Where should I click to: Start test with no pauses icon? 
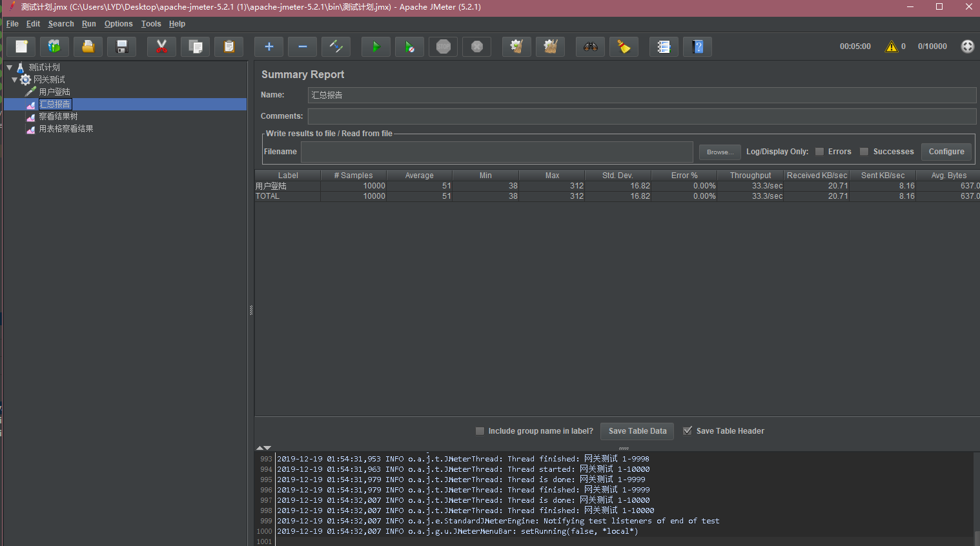point(410,46)
